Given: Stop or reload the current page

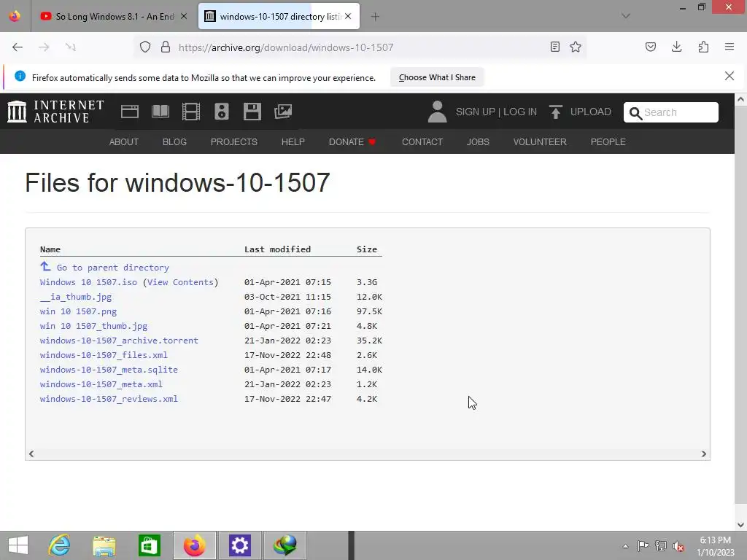Looking at the screenshot, I should click(71, 47).
